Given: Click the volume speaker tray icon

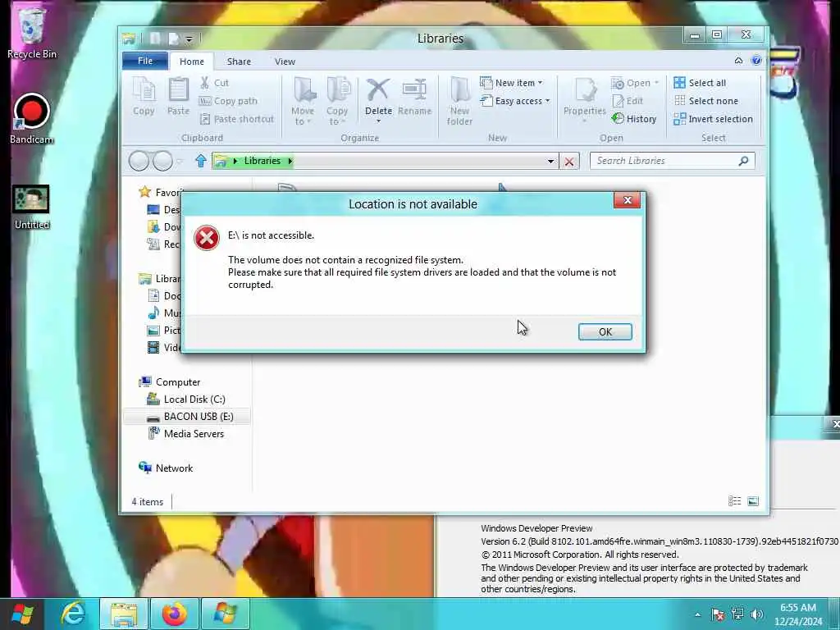Looking at the screenshot, I should click(757, 614).
